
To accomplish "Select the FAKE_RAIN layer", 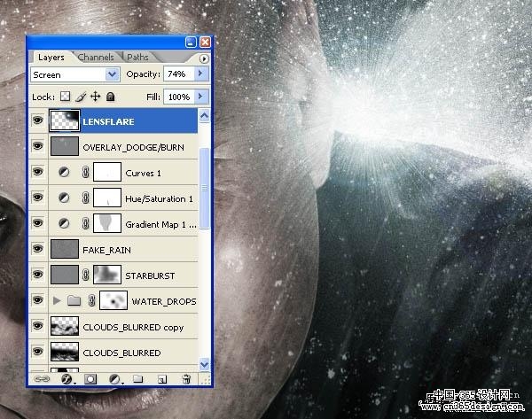I will [123, 249].
